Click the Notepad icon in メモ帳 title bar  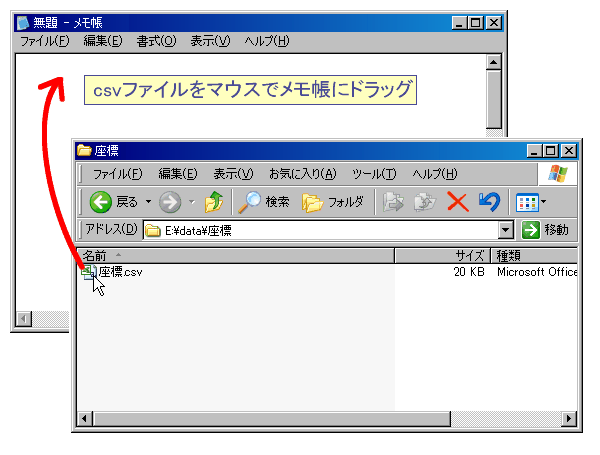tap(23, 23)
